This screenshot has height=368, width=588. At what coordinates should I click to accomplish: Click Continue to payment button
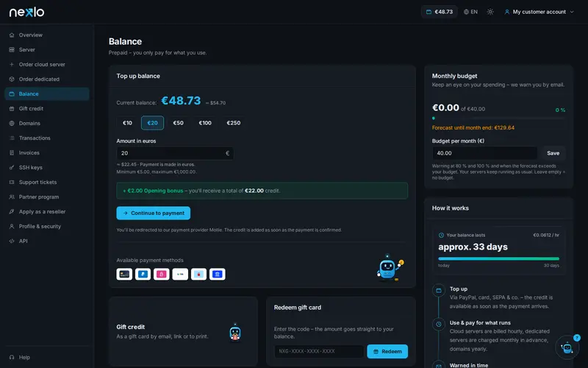[154, 213]
